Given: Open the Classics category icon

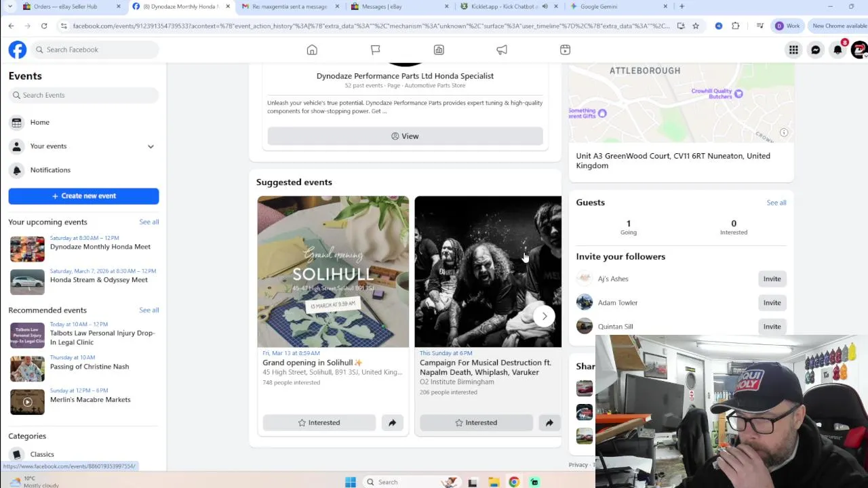Looking at the screenshot, I should tap(17, 454).
